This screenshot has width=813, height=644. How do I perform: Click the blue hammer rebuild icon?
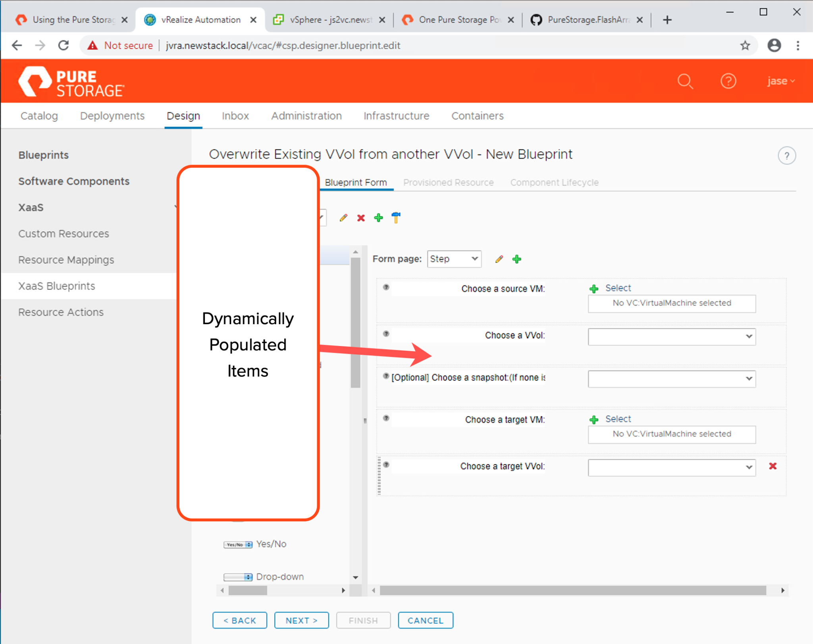pyautogui.click(x=396, y=217)
